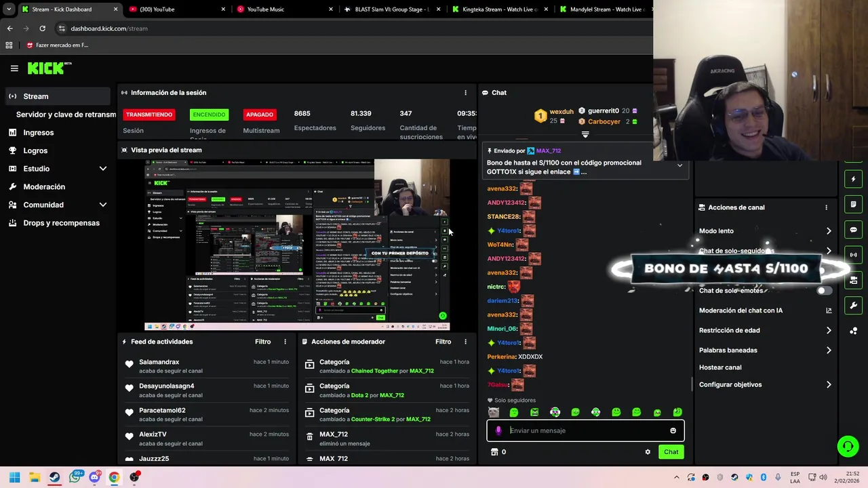
Task: Go back using browser back arrow
Action: (x=9, y=28)
